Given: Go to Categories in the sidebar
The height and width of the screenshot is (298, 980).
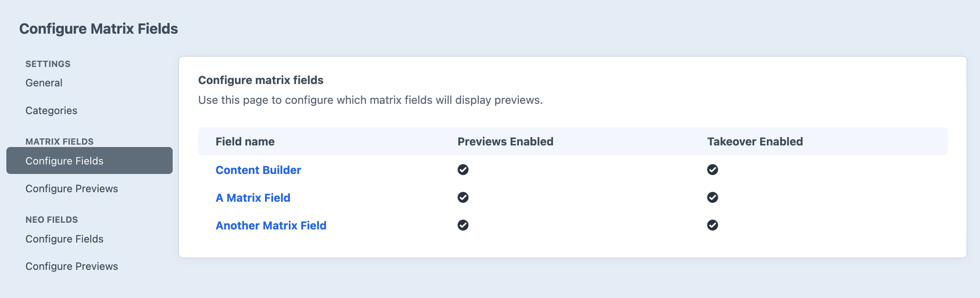Looking at the screenshot, I should point(51,111).
